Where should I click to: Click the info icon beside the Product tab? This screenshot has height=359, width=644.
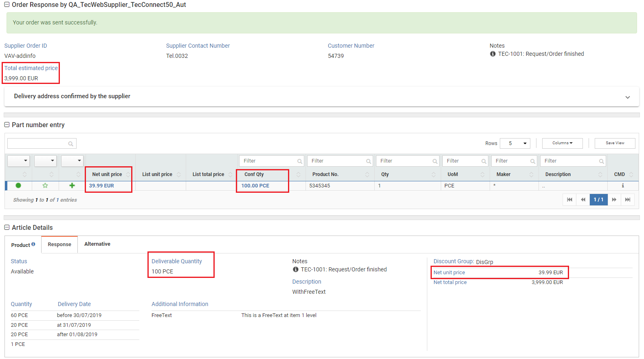coord(33,244)
